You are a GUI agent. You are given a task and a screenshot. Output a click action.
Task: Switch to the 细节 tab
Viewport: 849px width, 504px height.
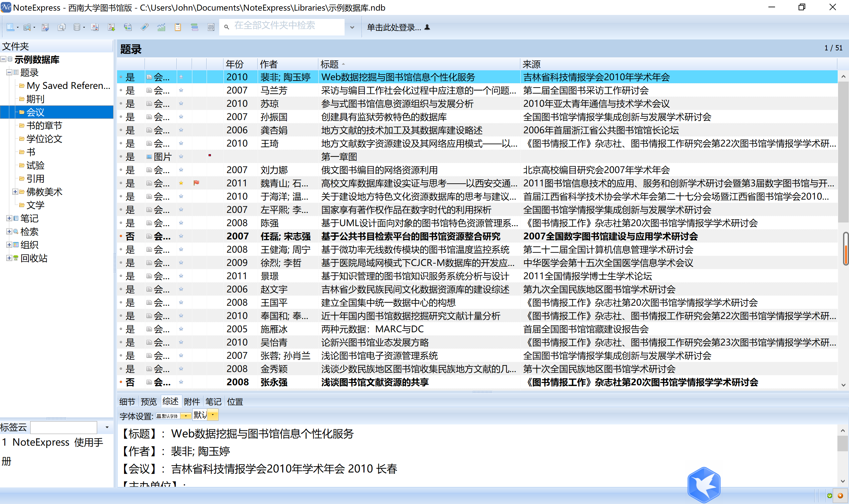tap(127, 402)
